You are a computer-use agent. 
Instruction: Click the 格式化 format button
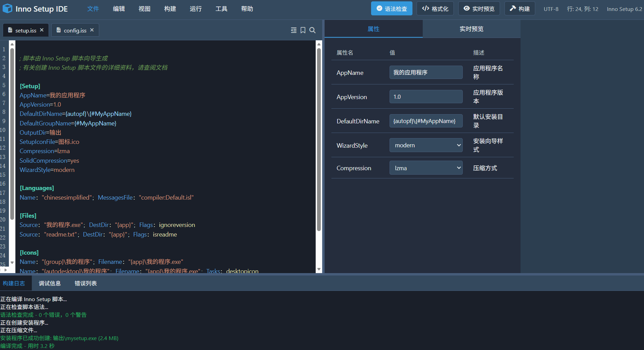[435, 9]
